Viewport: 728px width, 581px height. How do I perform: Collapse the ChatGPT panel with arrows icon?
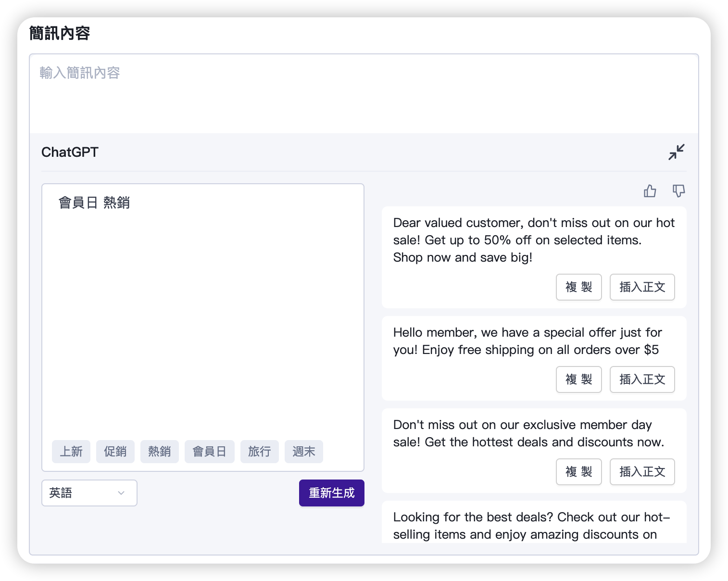tap(676, 152)
